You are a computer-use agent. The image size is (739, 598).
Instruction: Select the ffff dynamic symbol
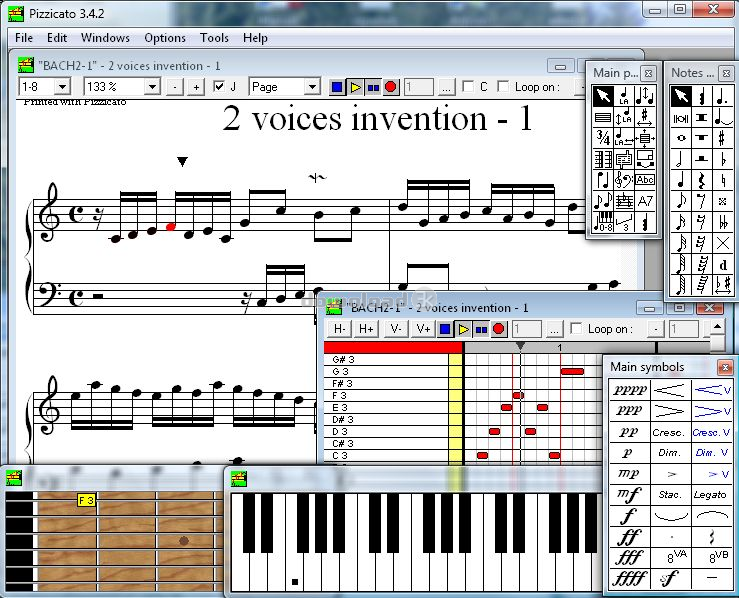[x=629, y=577]
